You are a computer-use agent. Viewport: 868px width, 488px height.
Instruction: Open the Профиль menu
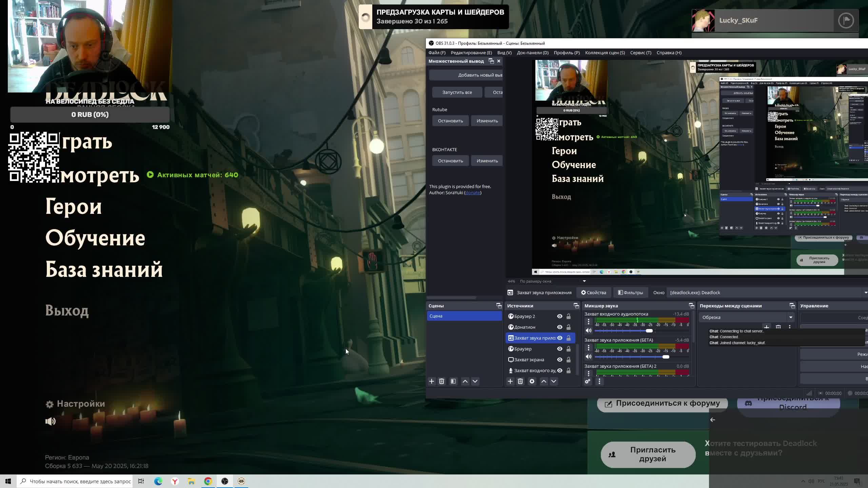(x=567, y=53)
